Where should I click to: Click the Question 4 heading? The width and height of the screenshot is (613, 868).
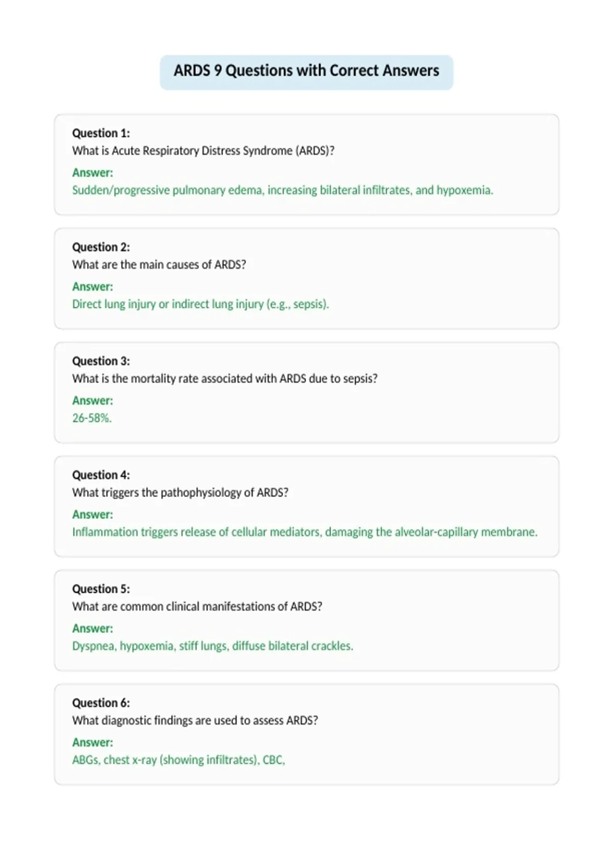pyautogui.click(x=101, y=475)
